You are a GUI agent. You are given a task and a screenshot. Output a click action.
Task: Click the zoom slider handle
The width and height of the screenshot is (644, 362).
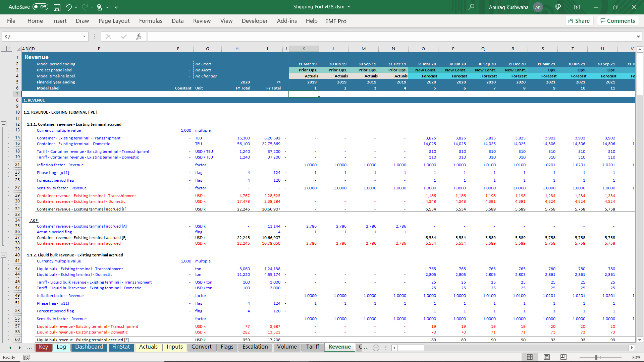click(x=596, y=357)
